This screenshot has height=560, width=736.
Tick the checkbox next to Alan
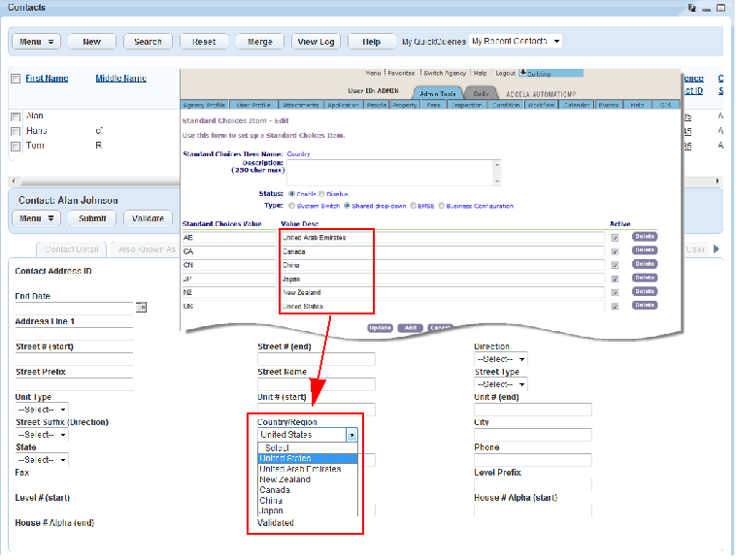click(16, 116)
